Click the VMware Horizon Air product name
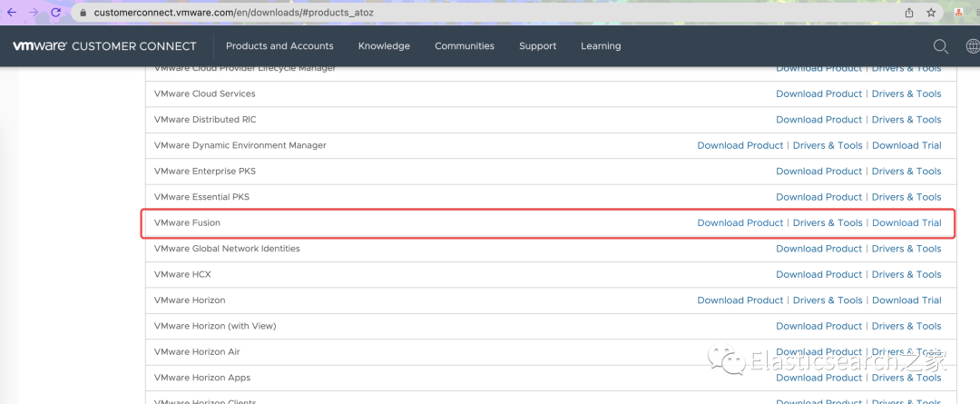This screenshot has height=404, width=980. pyautogui.click(x=197, y=351)
